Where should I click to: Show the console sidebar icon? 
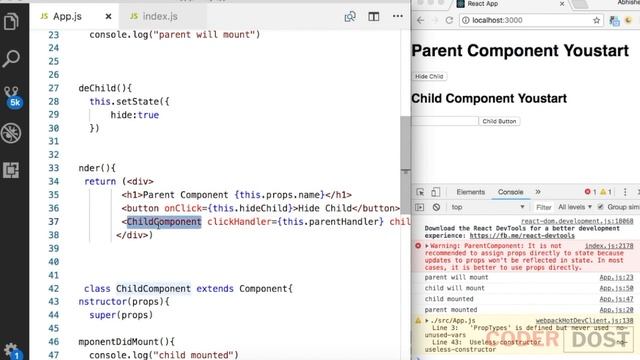click(419, 207)
